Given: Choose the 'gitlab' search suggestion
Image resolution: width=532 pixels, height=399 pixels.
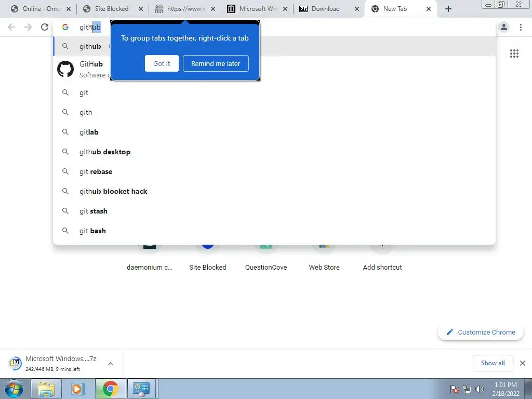Looking at the screenshot, I should point(274,132).
